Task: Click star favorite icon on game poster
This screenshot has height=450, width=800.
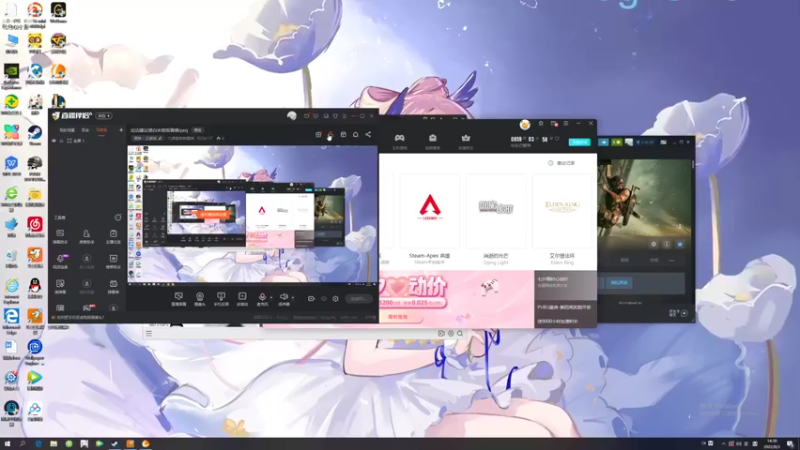Action: 680,244
